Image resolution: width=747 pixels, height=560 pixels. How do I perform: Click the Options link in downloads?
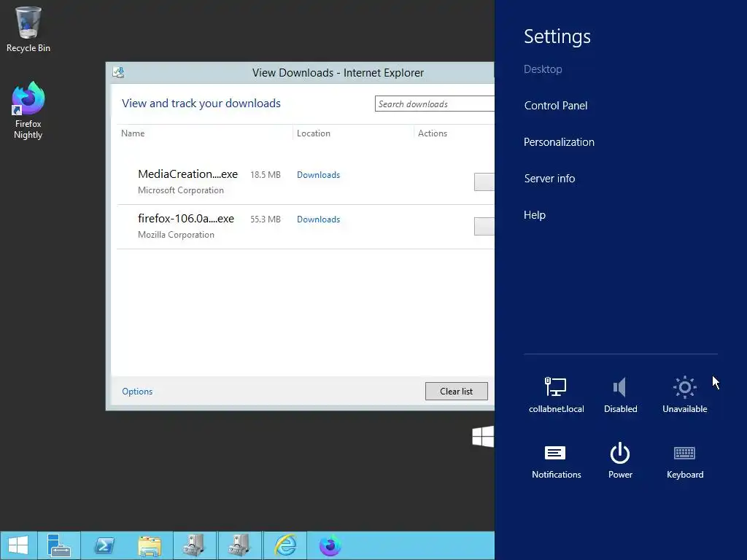point(137,392)
